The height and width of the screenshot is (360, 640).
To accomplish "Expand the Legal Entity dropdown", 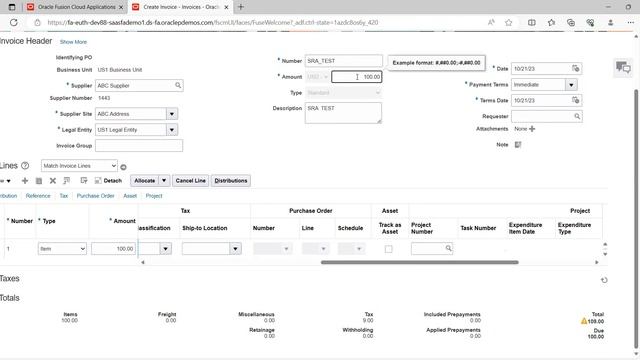I will [x=172, y=130].
